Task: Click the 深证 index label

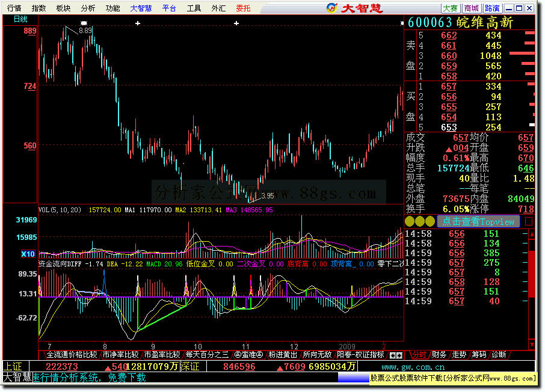Action: 189,367
